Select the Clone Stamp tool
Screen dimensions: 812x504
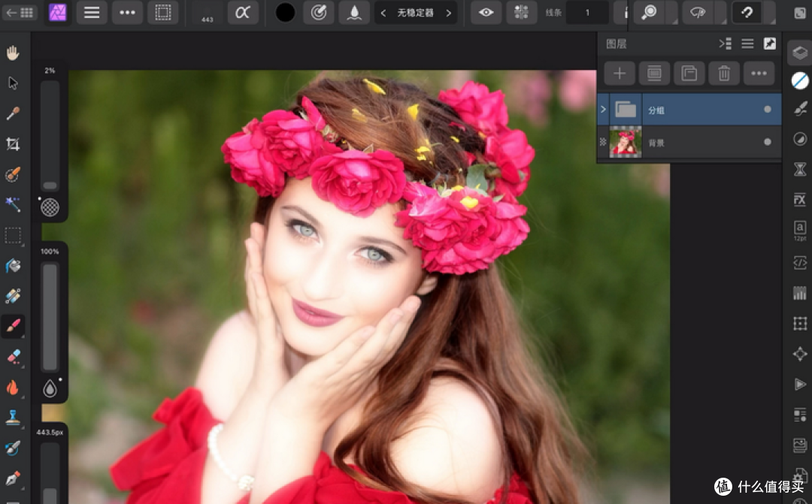[13, 417]
